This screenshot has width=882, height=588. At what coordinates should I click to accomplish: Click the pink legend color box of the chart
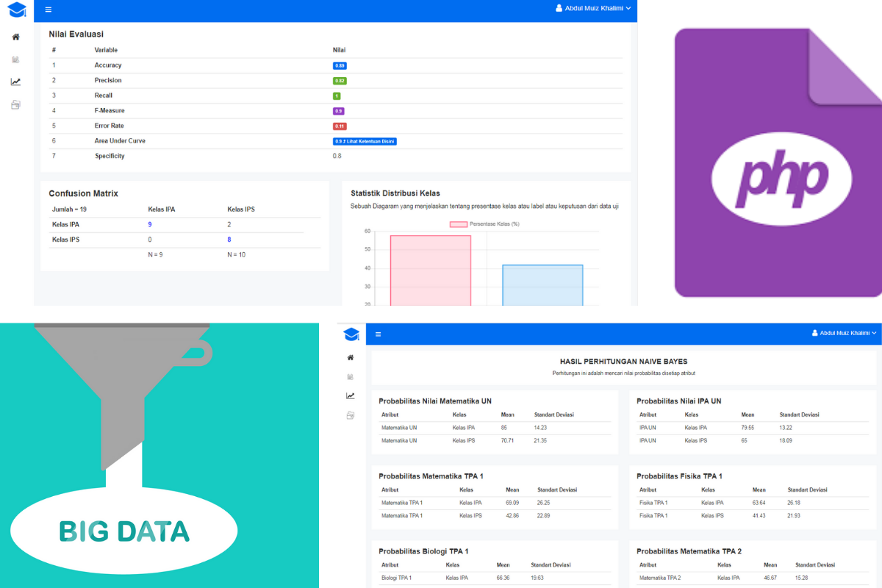458,223
